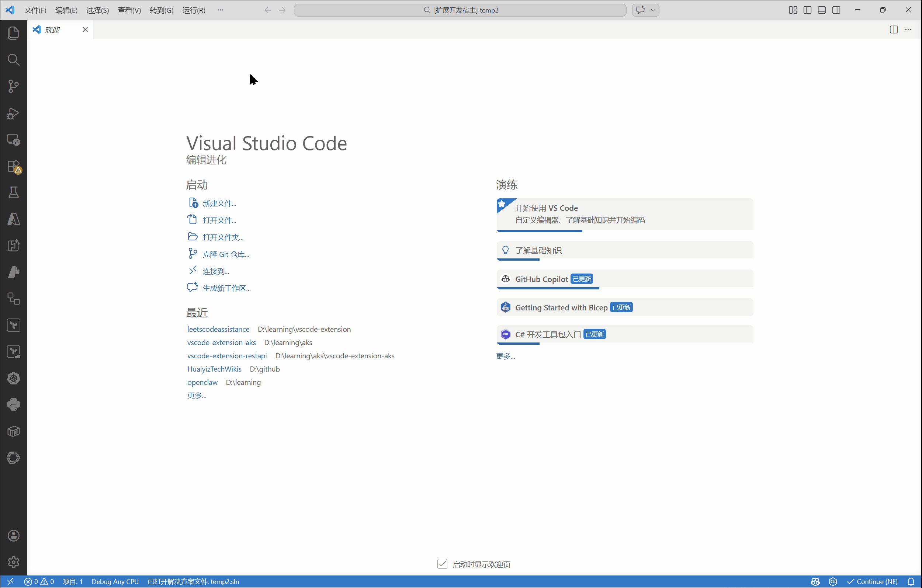The image size is (922, 588).
Task: Open the Terraform Cloud view
Action: 13,352
